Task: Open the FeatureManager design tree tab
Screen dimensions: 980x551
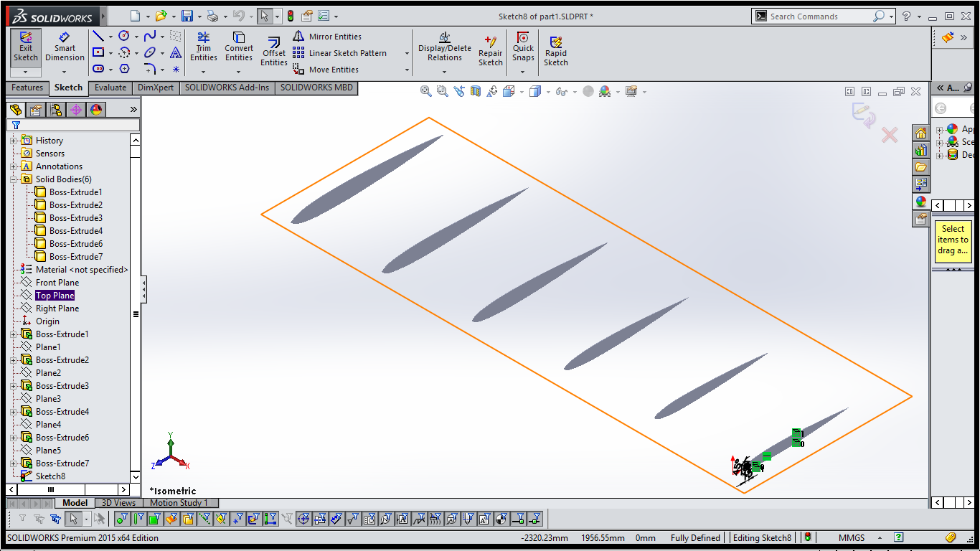Action: pyautogui.click(x=16, y=110)
